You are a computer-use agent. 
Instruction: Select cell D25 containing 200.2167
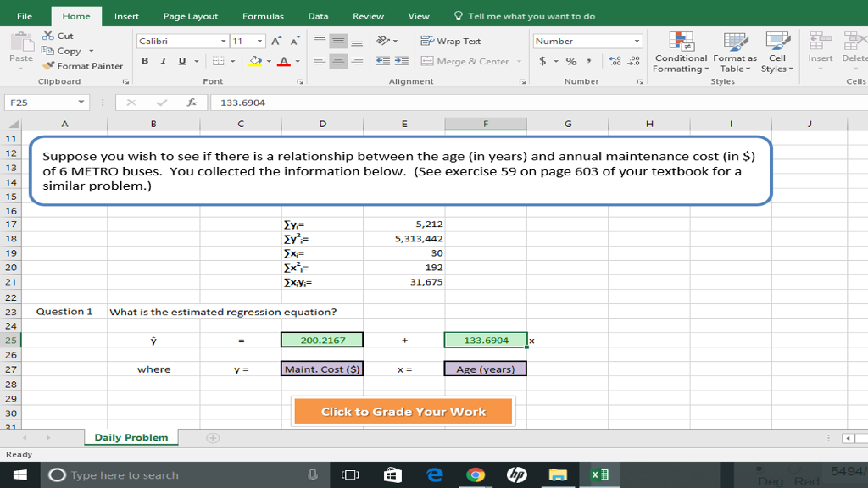point(322,341)
